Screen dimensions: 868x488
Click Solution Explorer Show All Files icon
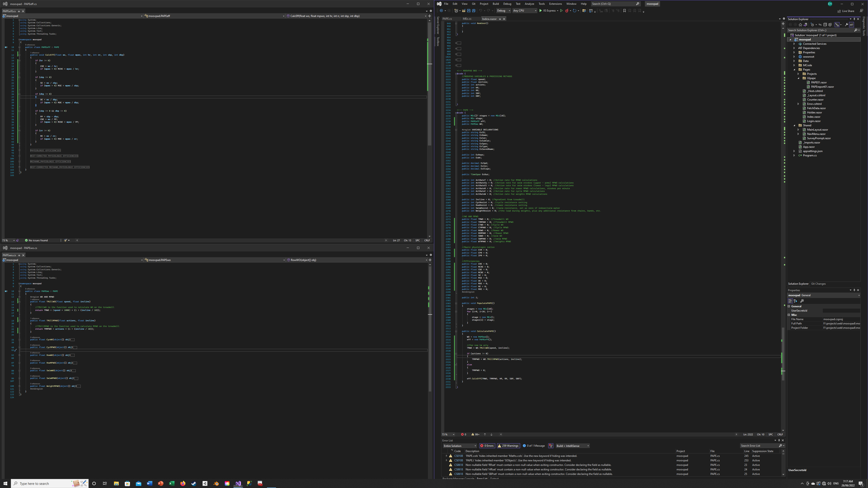point(830,25)
